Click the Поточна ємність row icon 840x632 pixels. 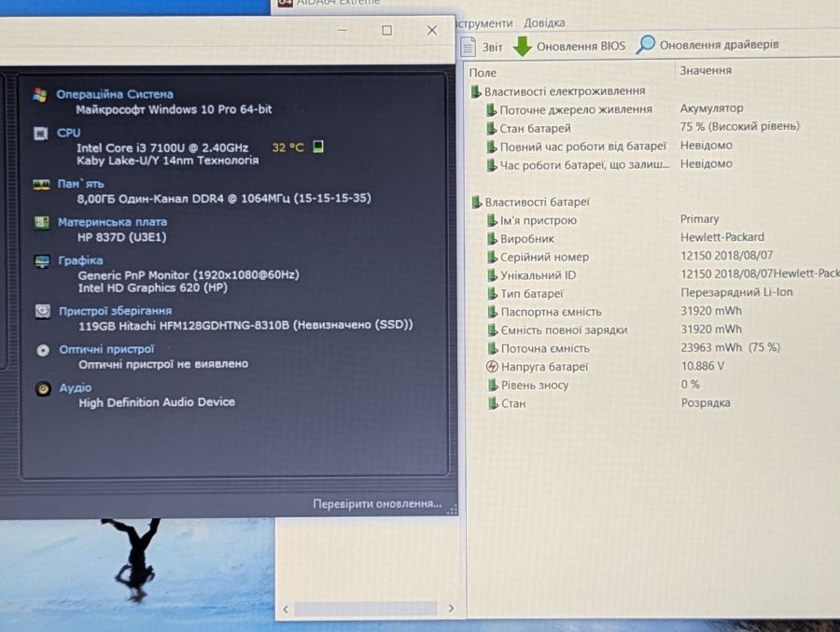(492, 348)
